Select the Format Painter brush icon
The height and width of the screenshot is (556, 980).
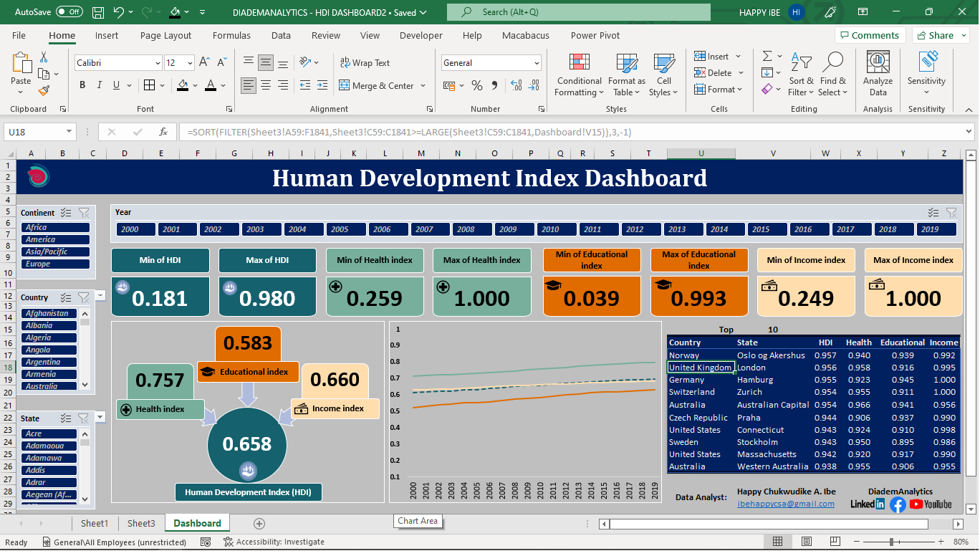pyautogui.click(x=44, y=91)
